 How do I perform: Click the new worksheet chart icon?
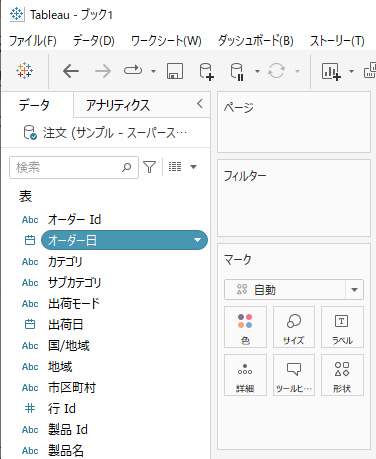(331, 71)
